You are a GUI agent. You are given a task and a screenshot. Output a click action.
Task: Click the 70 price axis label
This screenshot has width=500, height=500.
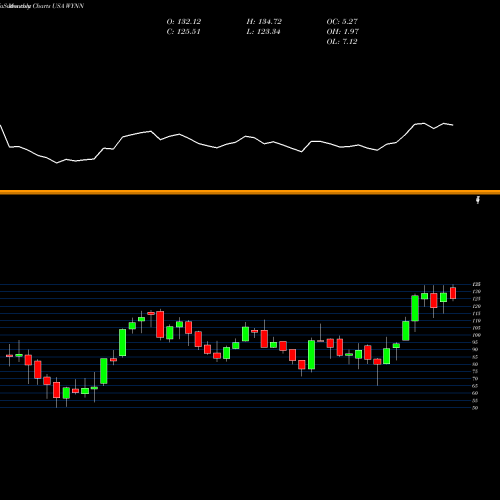tap(475, 379)
